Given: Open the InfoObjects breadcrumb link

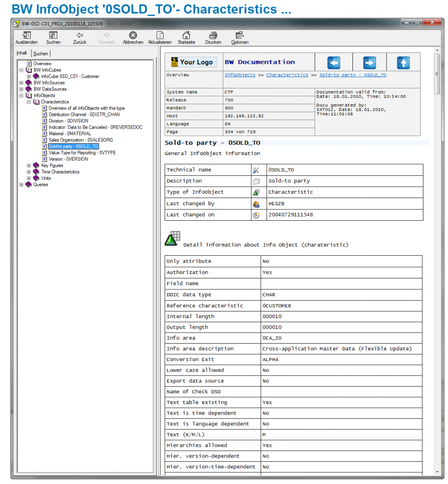Looking at the screenshot, I should coord(240,75).
